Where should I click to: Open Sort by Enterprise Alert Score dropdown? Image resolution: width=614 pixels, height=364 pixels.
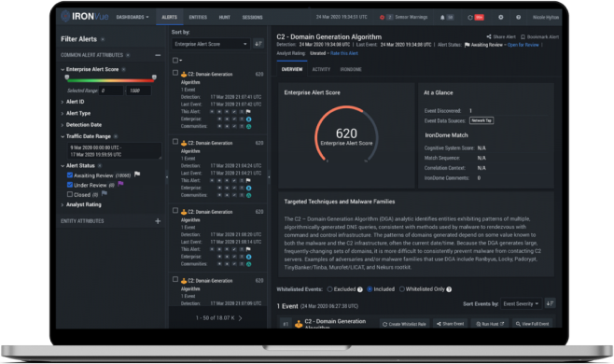[x=211, y=44]
